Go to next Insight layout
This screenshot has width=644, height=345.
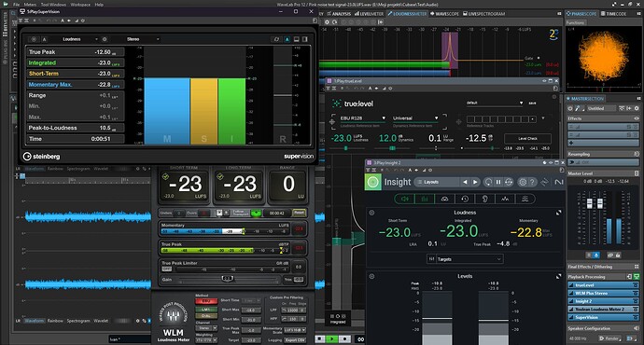[x=475, y=182]
